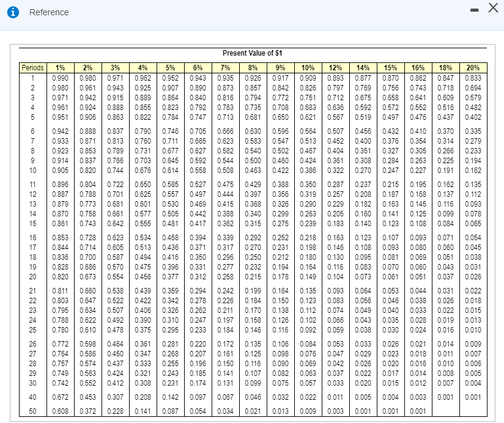Select the 12% column header
504x423 pixels.
(336, 68)
